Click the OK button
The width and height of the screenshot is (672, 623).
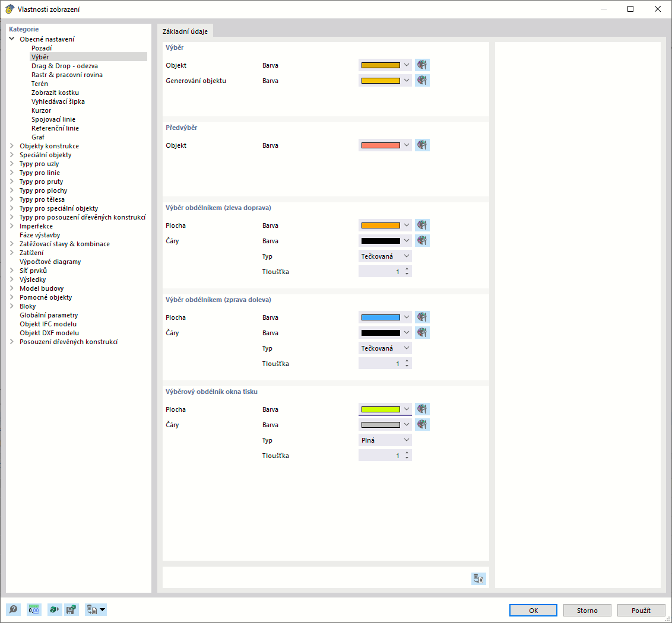point(533,610)
